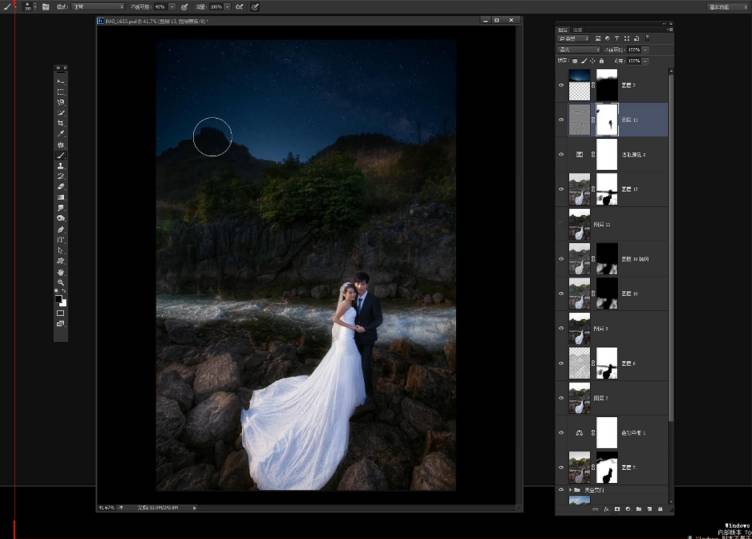
Task: Click the foreground color swatch
Action: coord(59,296)
